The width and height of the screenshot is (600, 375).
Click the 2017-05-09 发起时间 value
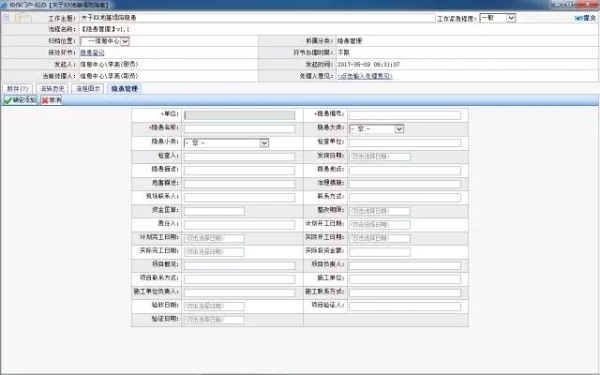pos(368,65)
